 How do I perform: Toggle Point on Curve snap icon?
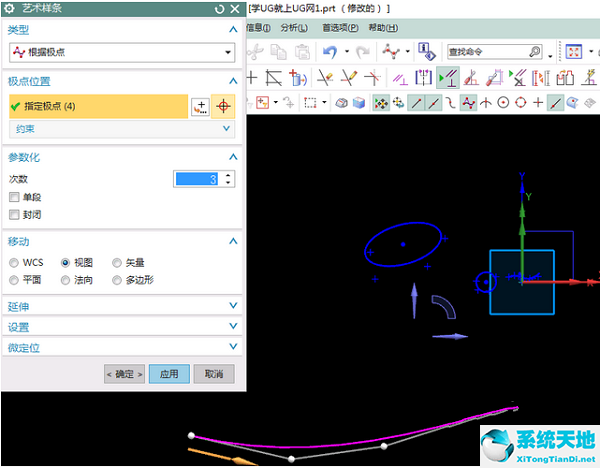pos(555,103)
